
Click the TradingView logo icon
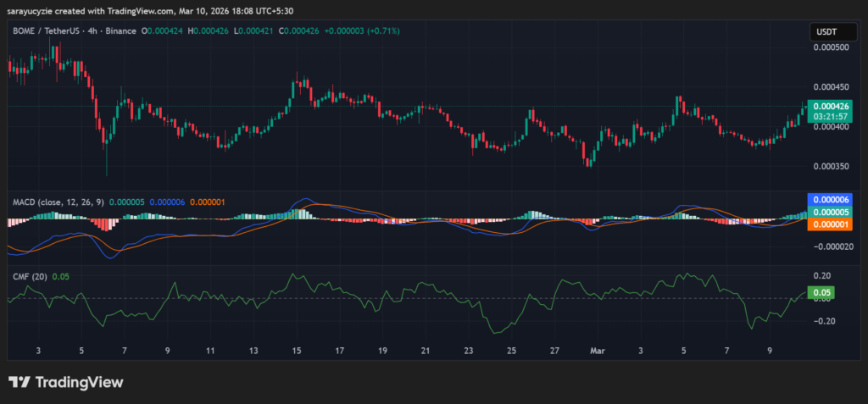pyautogui.click(x=19, y=382)
